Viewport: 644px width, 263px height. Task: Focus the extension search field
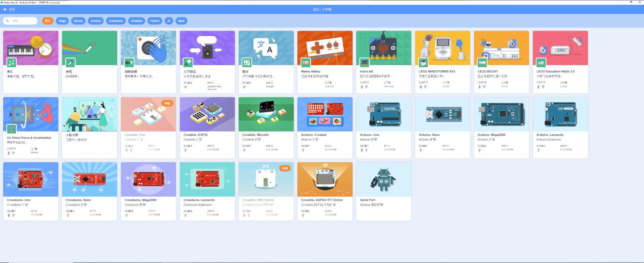pos(20,21)
